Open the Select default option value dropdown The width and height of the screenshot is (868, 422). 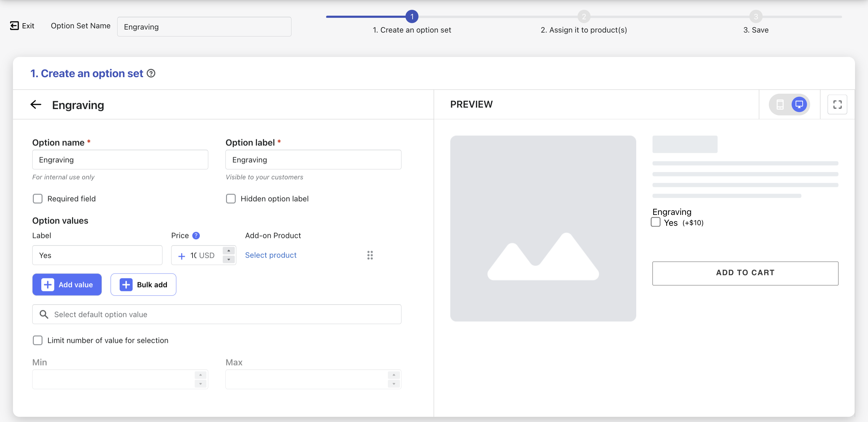pyautogui.click(x=217, y=314)
